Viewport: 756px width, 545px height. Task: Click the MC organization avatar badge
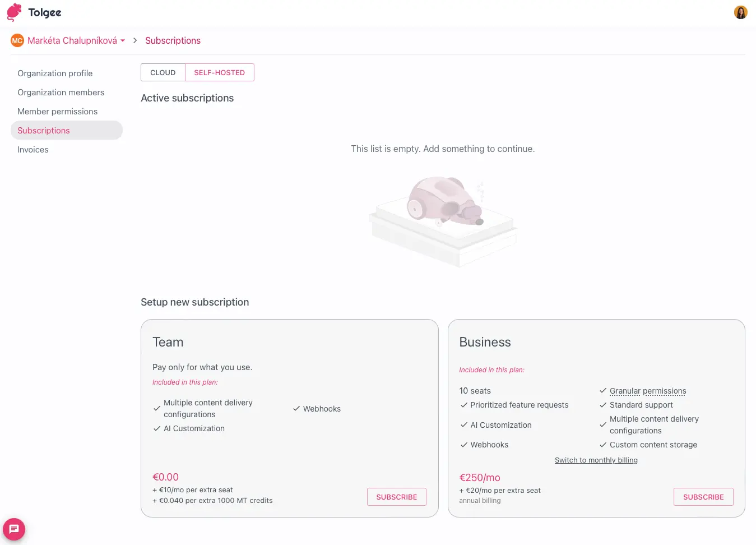point(17,40)
